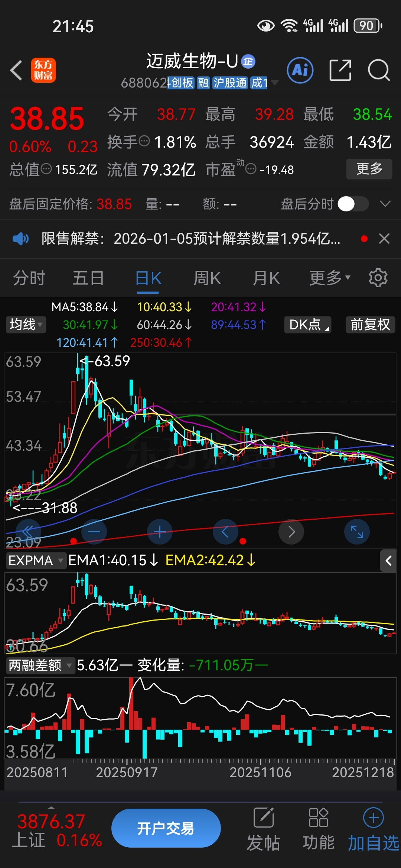Open the 功能 functions icon
Screen dimensions: 401x868
pos(318,829)
